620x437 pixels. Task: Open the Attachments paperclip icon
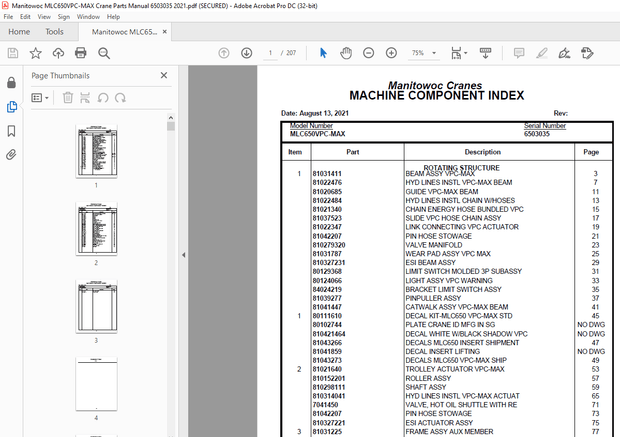[11, 154]
